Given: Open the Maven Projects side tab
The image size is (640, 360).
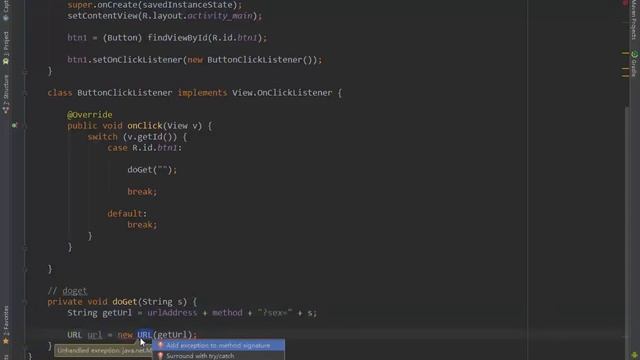Looking at the screenshot, I should (634, 20).
